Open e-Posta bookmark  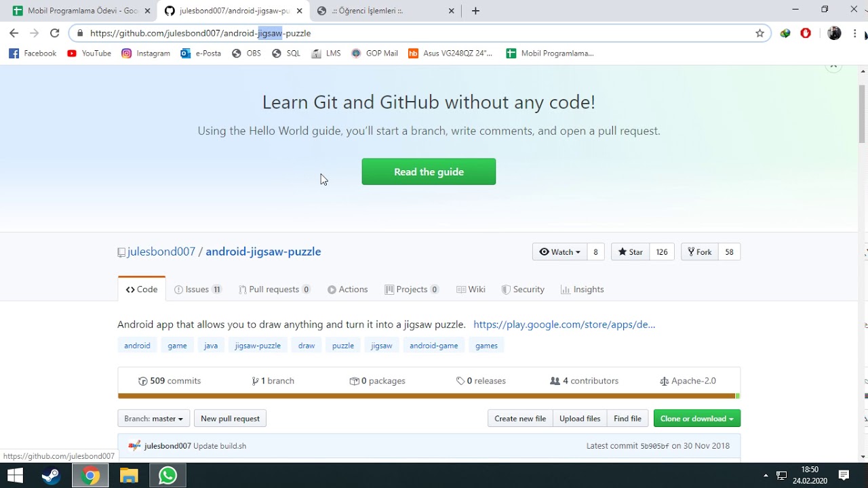(201, 53)
